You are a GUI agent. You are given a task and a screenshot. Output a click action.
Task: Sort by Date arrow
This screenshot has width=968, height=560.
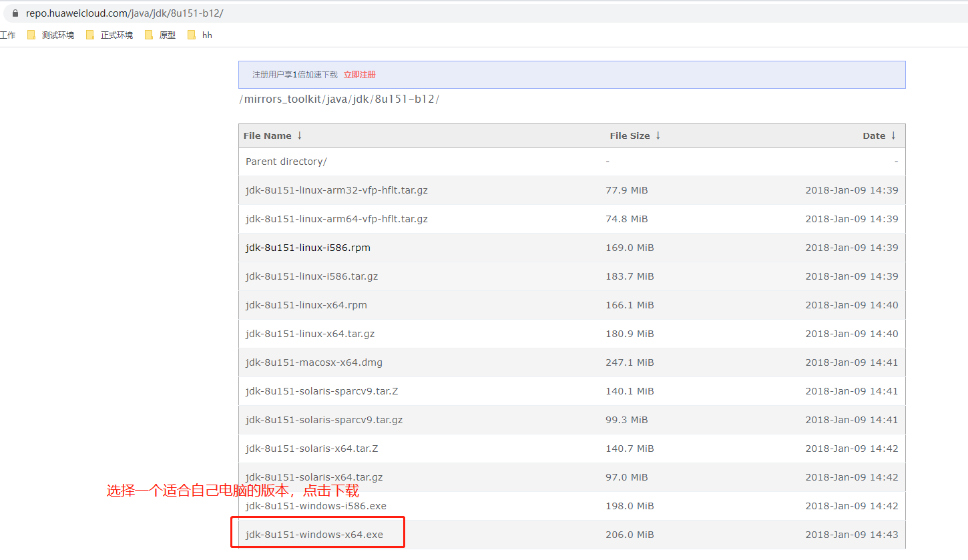point(893,135)
